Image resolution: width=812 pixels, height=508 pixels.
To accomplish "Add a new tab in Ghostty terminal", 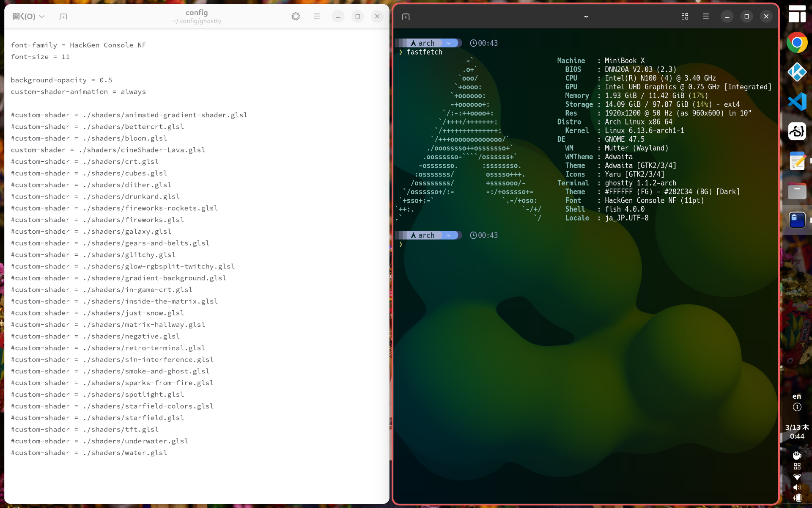I will pos(406,17).
